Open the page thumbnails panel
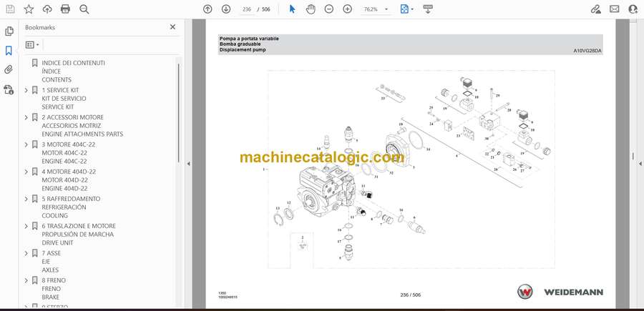The image size is (644, 311). pos(9,31)
